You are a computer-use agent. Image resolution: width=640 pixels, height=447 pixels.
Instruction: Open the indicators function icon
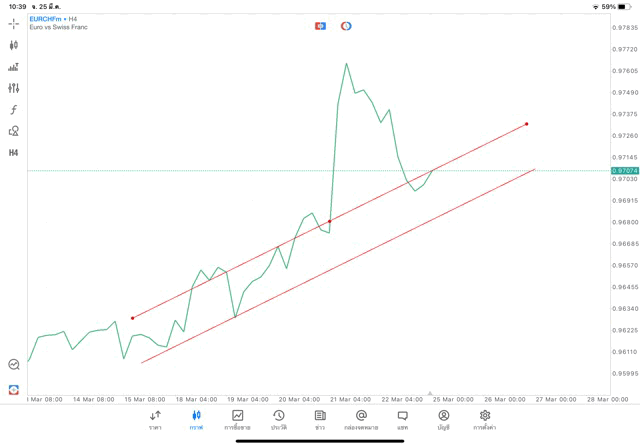pos(14,110)
